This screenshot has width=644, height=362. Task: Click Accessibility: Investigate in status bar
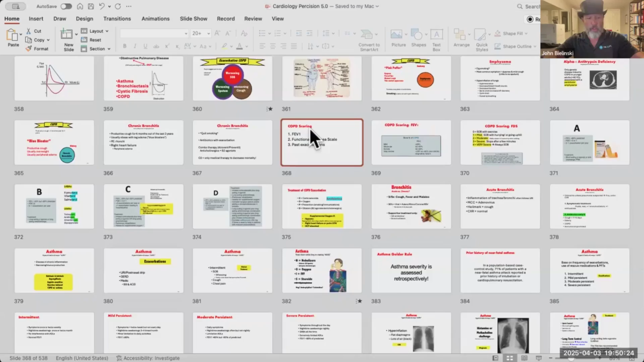(x=148, y=358)
